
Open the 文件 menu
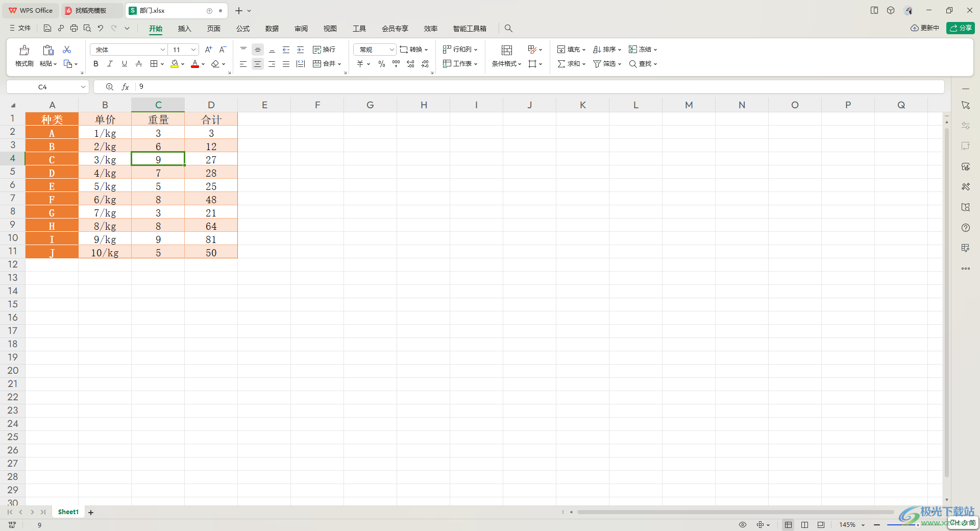click(20, 28)
